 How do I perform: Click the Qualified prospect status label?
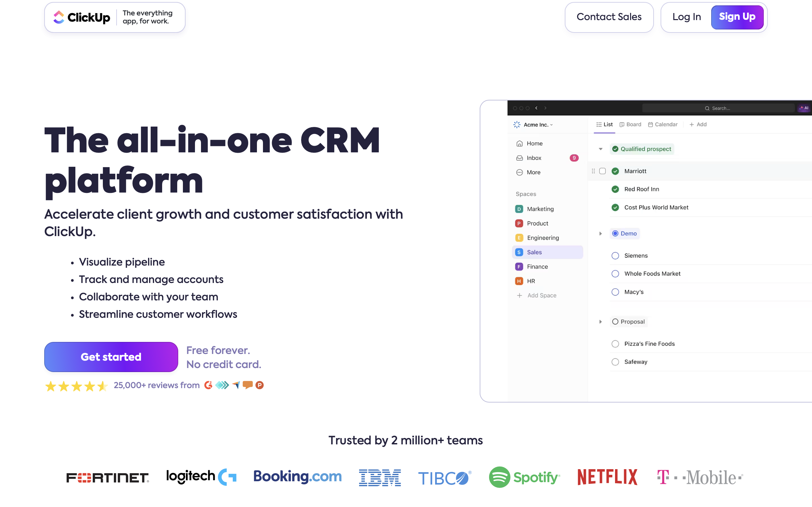pos(641,149)
